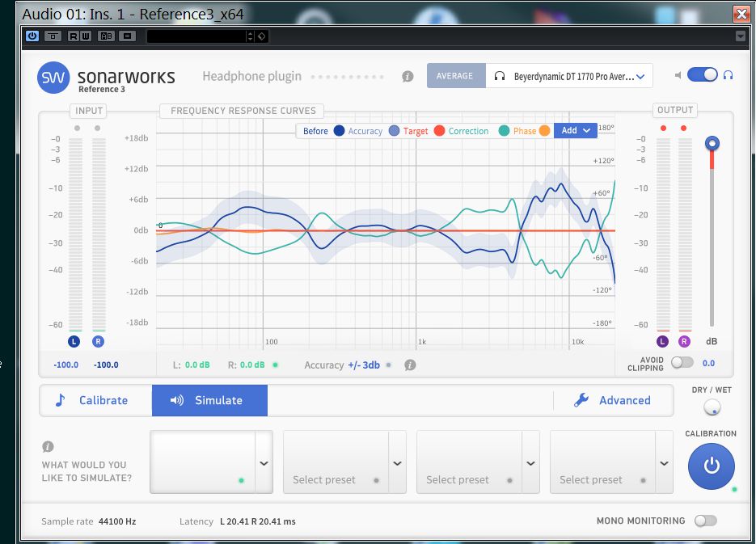Expand the third Select preset dropdown arrow
Screen dimensions: 756x544
coord(531,463)
